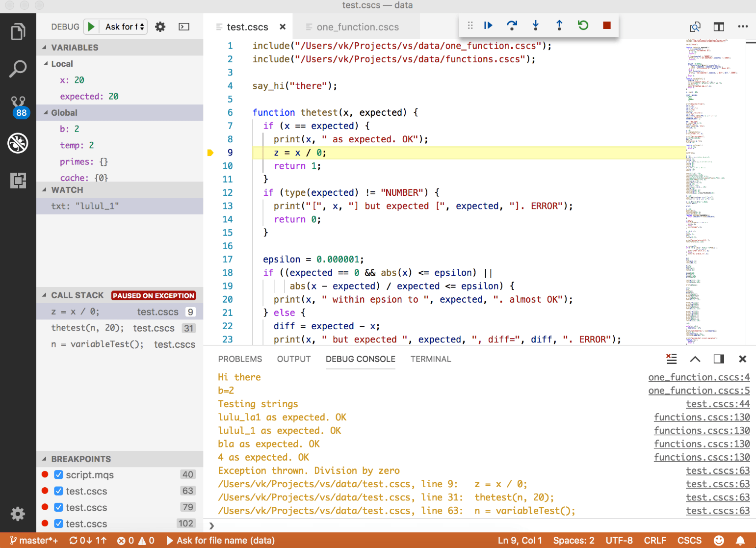756x548 pixels.
Task: Disable the test.cscs breakpoint at line 102
Action: click(58, 523)
